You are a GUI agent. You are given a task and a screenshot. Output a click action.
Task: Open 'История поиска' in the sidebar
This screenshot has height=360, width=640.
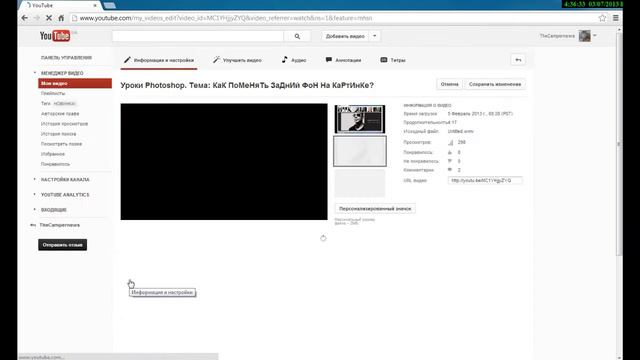tap(58, 134)
